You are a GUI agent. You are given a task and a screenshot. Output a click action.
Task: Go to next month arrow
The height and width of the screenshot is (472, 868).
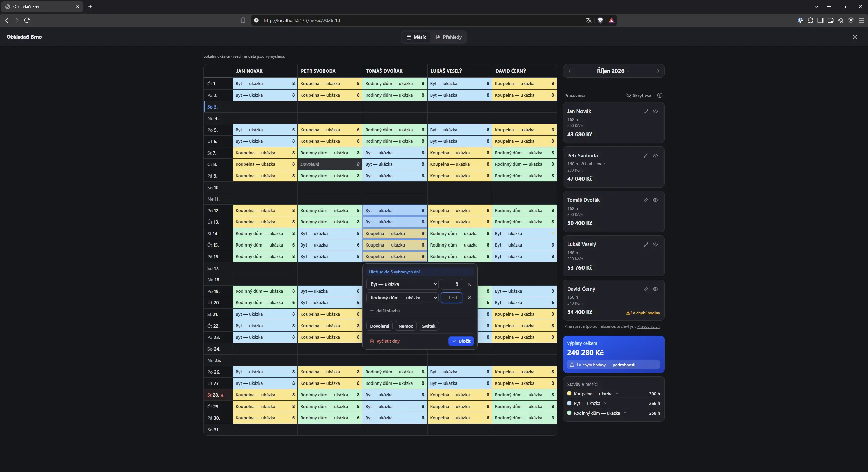658,71
